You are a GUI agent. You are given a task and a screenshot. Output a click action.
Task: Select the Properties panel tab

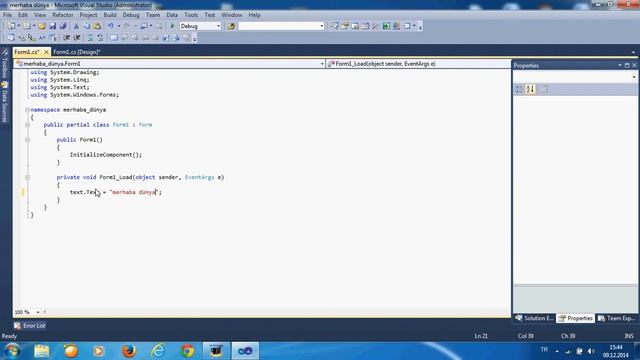click(576, 318)
